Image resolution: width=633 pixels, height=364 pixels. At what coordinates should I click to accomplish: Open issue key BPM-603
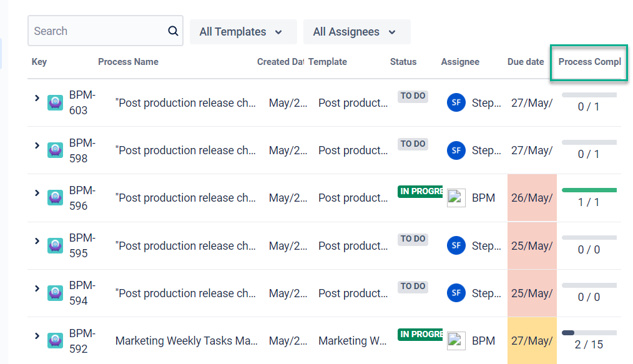pyautogui.click(x=82, y=102)
